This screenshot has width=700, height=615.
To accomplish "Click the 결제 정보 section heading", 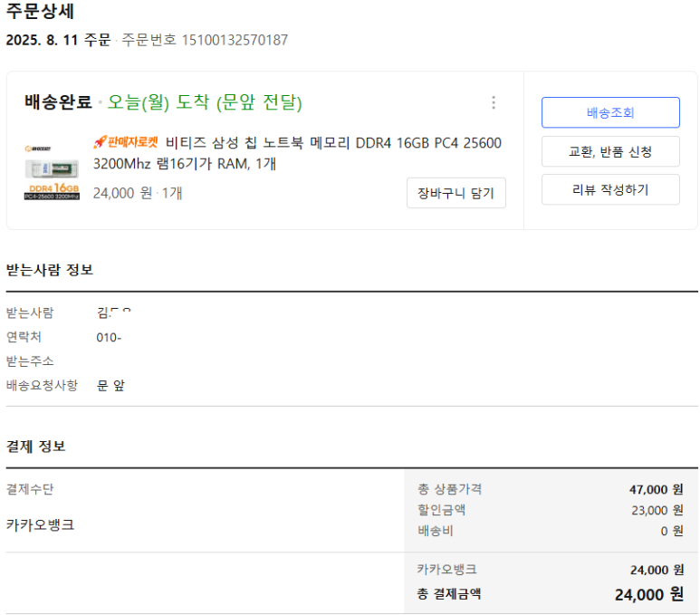I will (x=36, y=447).
